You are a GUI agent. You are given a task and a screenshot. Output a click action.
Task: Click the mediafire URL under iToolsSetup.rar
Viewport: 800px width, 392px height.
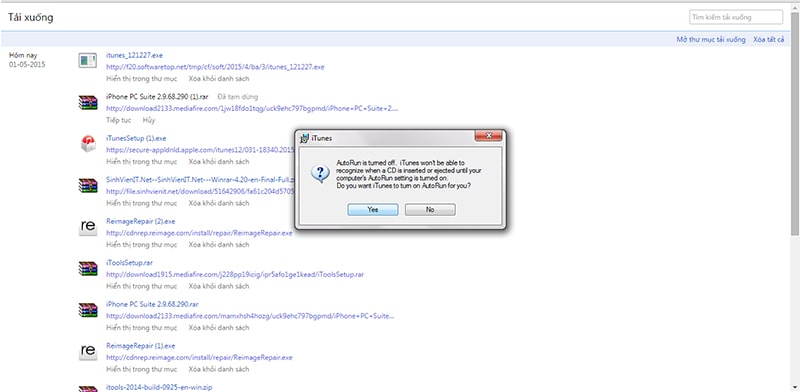pos(235,275)
